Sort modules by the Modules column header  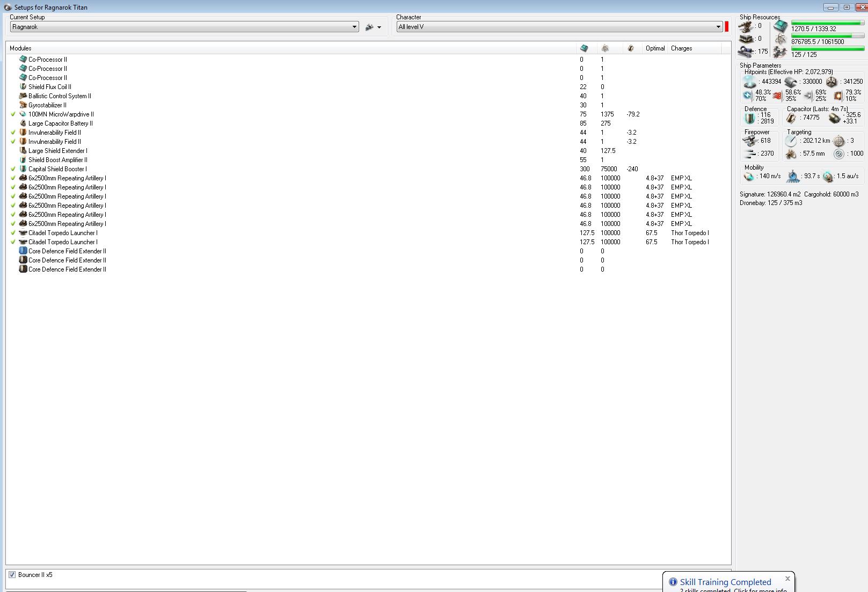tap(290, 48)
